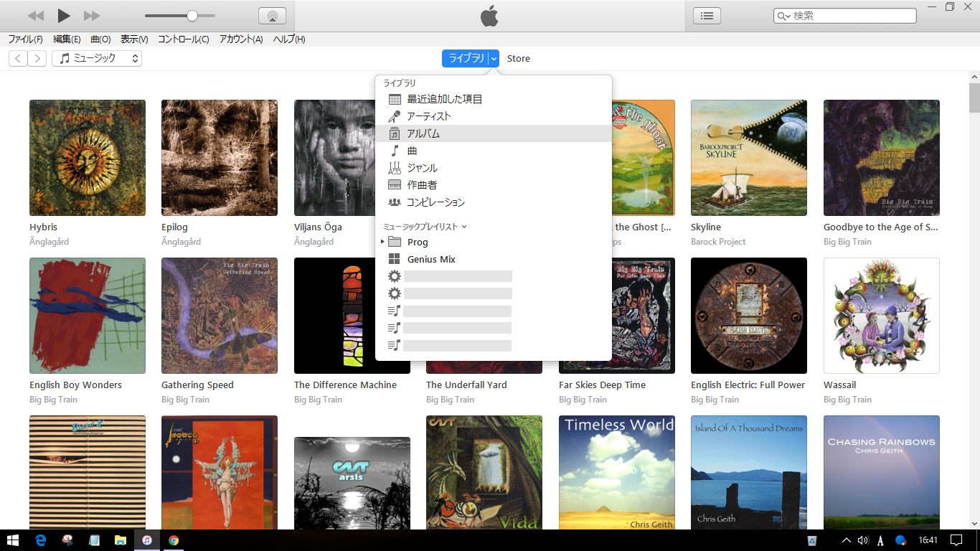Open the Epilog album cover
The height and width of the screenshot is (551, 980).
[x=220, y=158]
